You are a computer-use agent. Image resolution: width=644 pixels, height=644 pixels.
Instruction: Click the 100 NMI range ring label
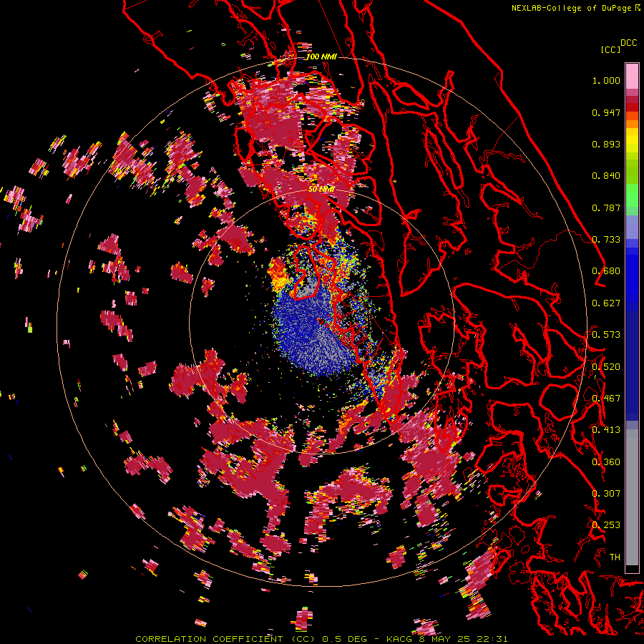[x=321, y=57]
